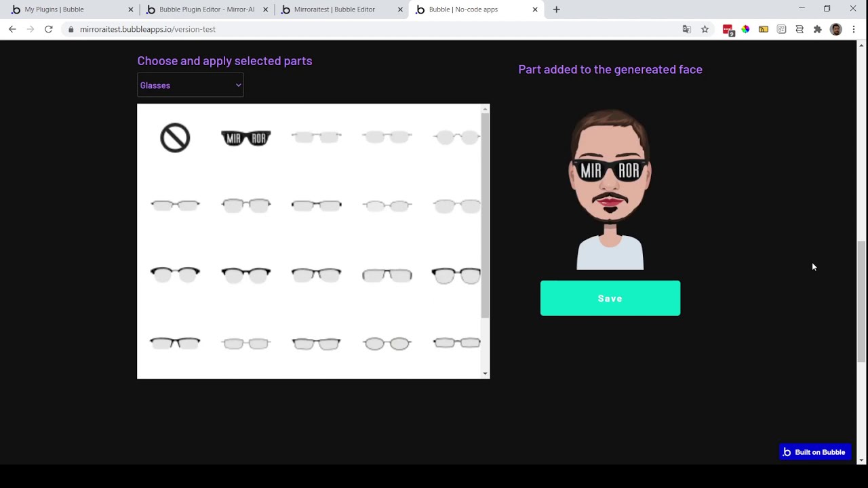Select fourth rectangular glasses in third row
Image resolution: width=868 pixels, height=488 pixels.
click(x=387, y=275)
